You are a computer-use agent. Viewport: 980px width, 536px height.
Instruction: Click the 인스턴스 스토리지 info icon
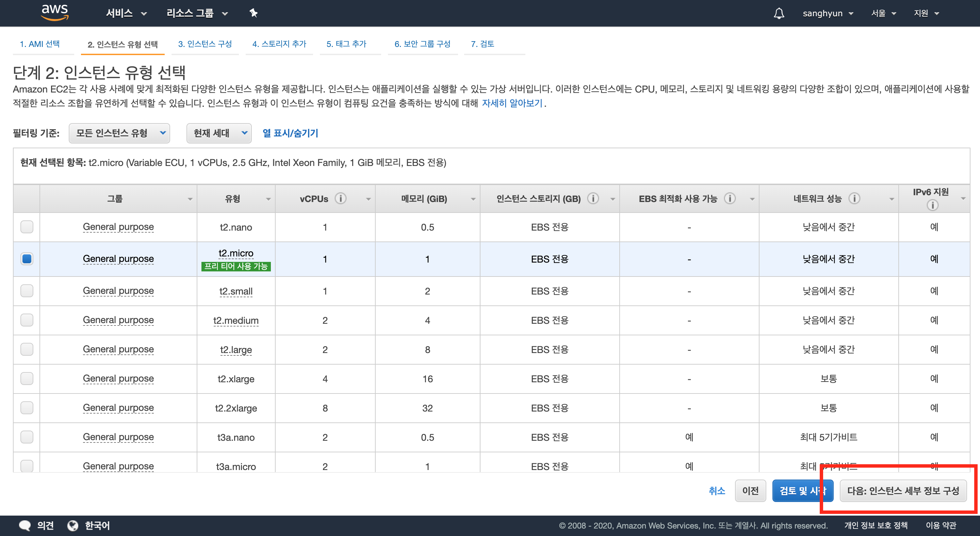point(593,198)
